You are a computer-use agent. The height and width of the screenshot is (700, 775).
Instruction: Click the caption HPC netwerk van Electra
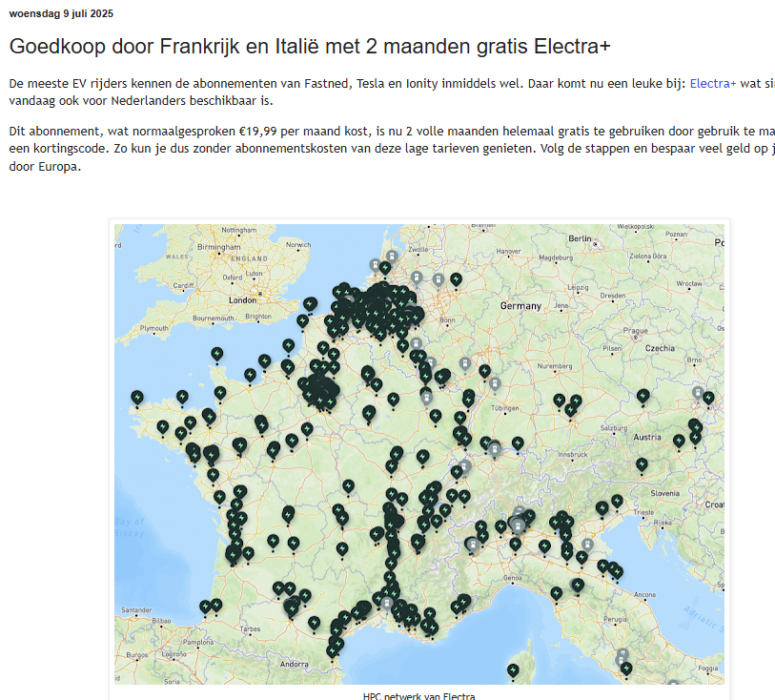pyautogui.click(x=419, y=696)
